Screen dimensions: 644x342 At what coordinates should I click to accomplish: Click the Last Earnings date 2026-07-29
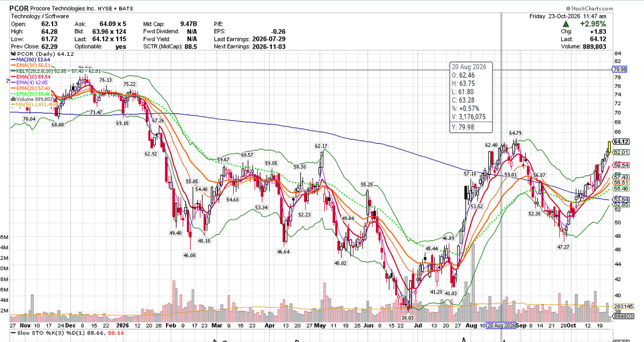pyautogui.click(x=268, y=39)
